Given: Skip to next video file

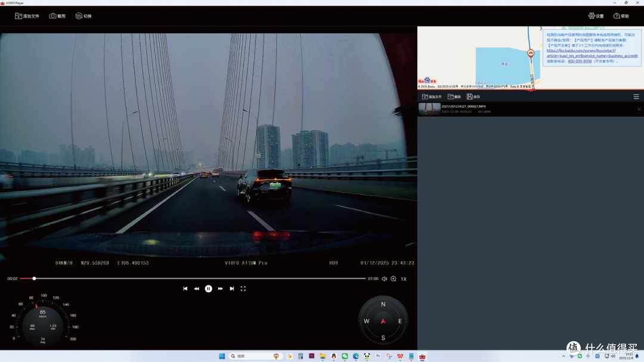Looking at the screenshot, I should click(x=232, y=289).
